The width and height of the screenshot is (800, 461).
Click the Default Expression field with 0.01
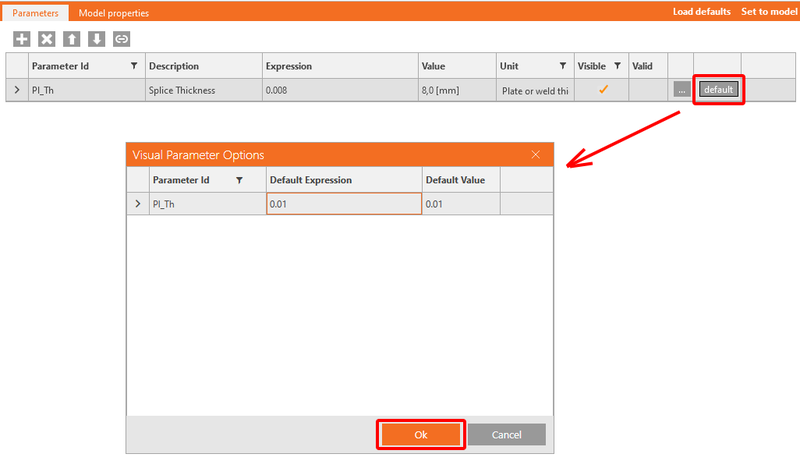click(x=343, y=204)
